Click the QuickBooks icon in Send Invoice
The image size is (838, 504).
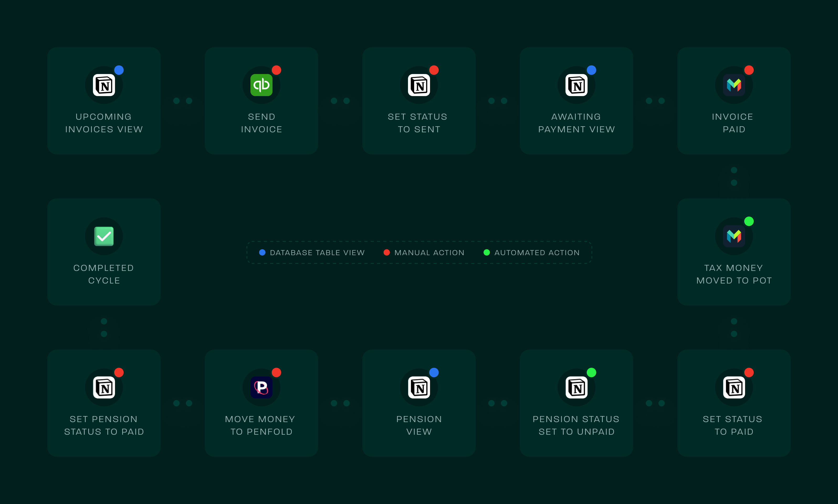261,85
